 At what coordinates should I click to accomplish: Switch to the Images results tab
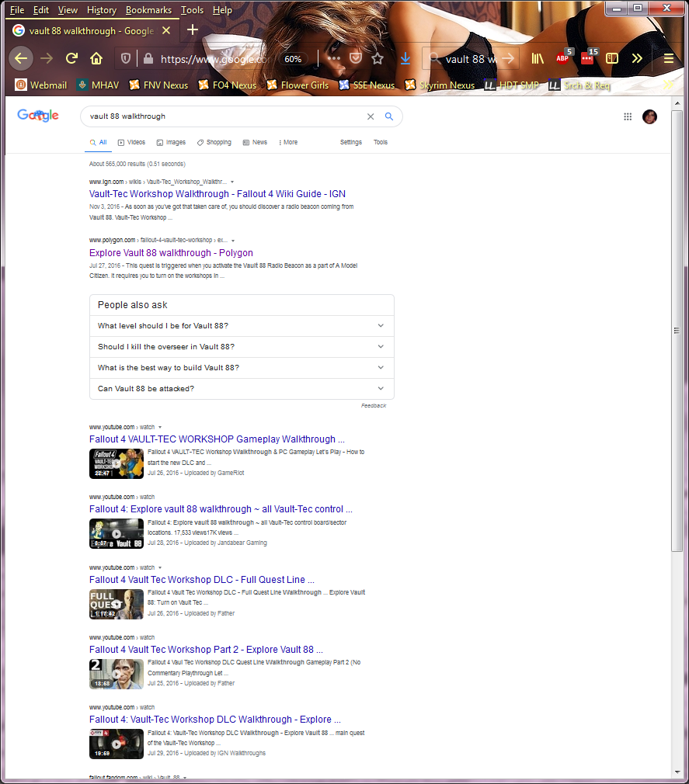(x=171, y=143)
